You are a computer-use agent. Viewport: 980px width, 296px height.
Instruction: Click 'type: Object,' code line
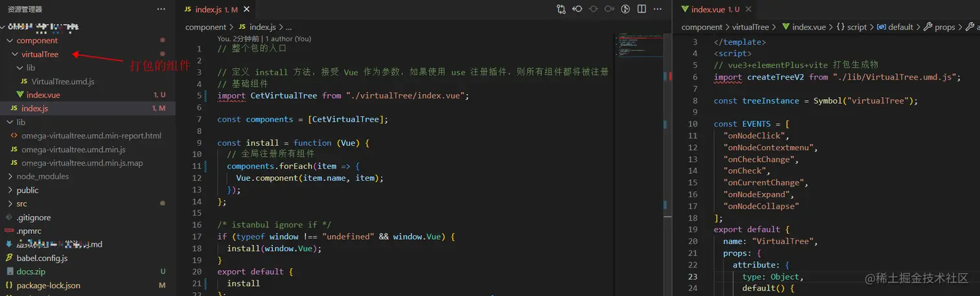click(x=773, y=277)
